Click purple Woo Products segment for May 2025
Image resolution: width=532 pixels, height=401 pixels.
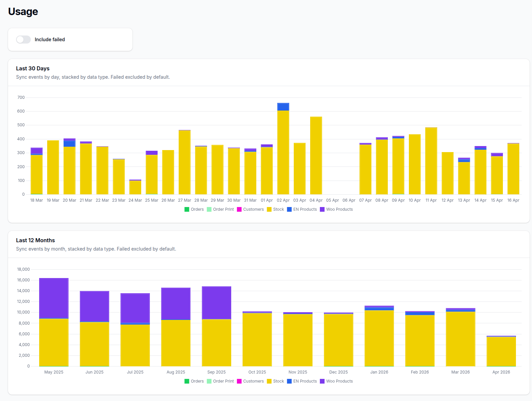(x=54, y=298)
